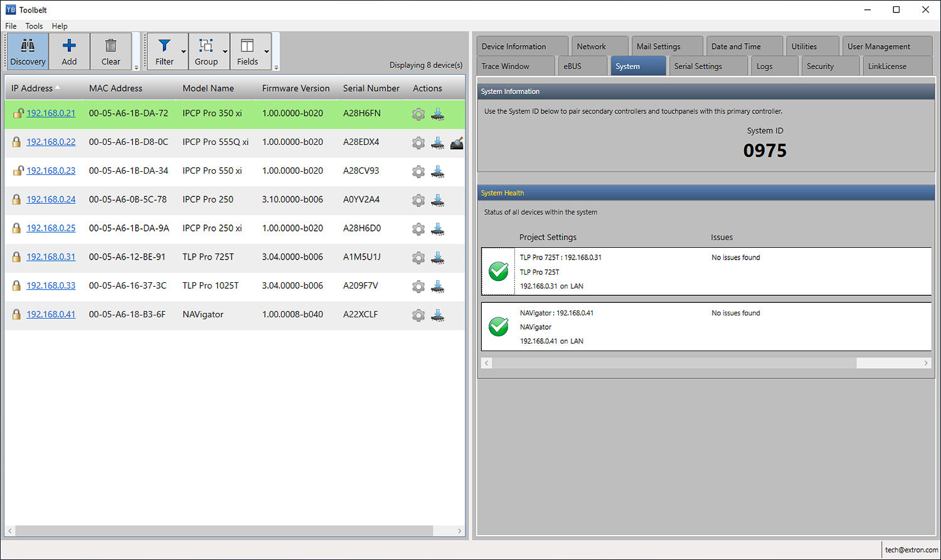Click firmware download icon for 192.168.0.23
This screenshot has height=560, width=941.
click(x=438, y=171)
